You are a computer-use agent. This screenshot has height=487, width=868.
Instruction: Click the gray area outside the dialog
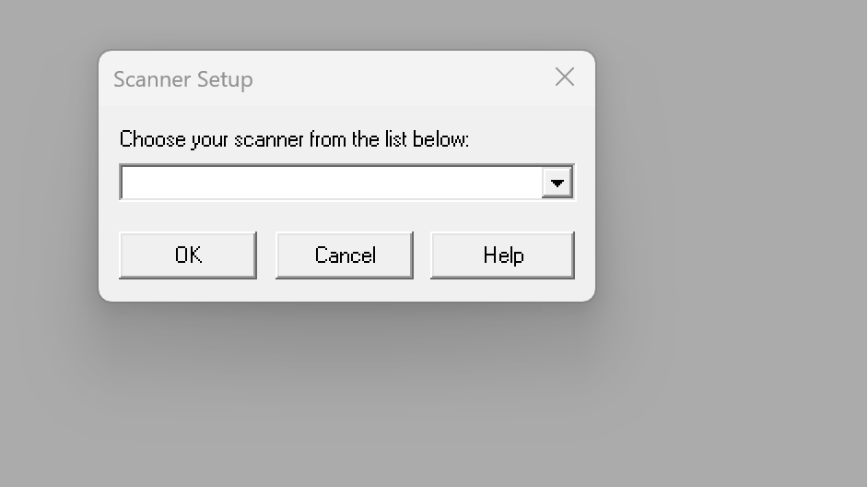pos(737,369)
